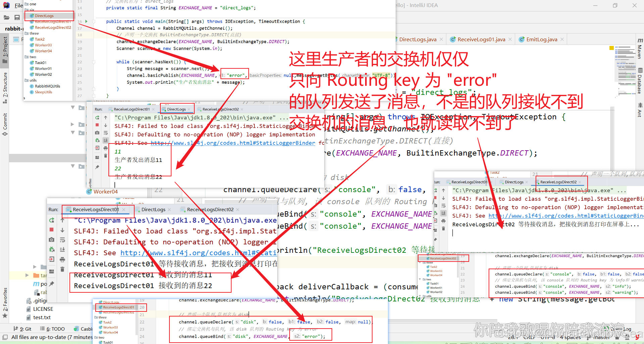644x344 pixels.
Task: Open the 9: Git tool window
Action: 22,329
